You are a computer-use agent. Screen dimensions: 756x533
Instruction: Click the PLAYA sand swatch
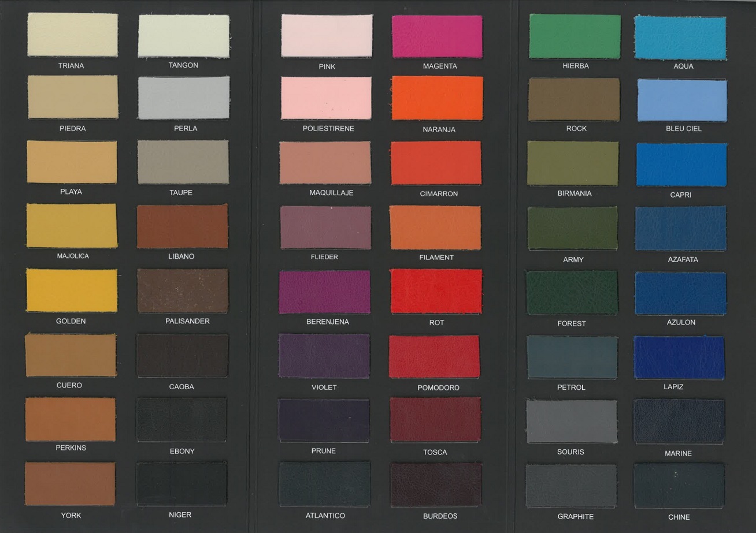[x=72, y=162]
